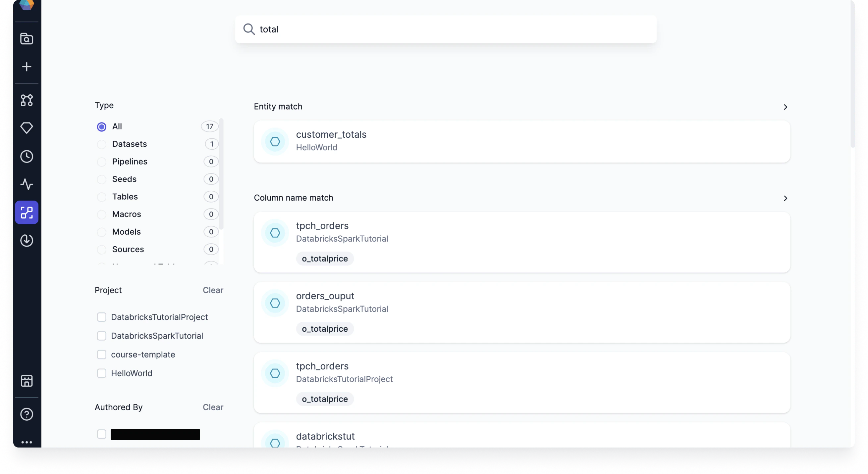
Task: Open the marketplace store icon
Action: (x=27, y=381)
